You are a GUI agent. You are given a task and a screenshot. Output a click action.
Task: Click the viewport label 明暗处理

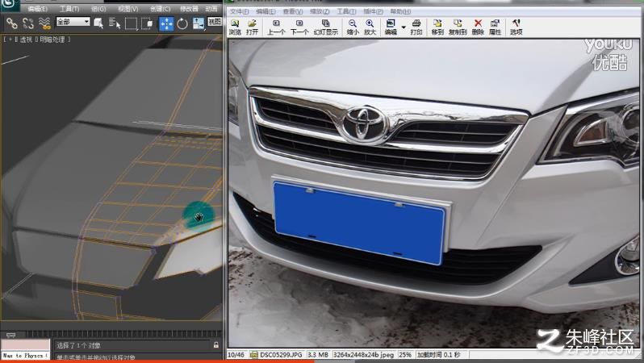coord(52,40)
